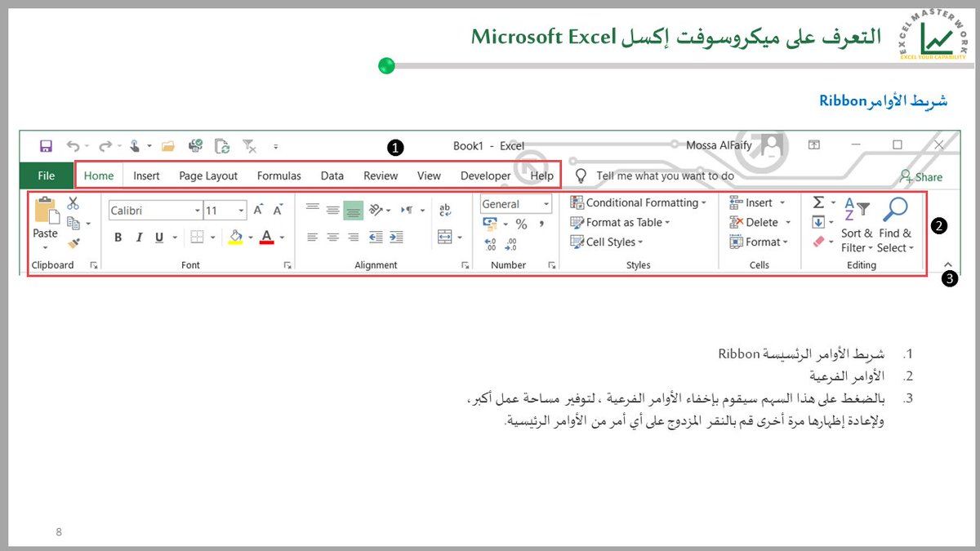Image resolution: width=980 pixels, height=551 pixels.
Task: Click the Tell me what you want to do box
Action: (655, 176)
